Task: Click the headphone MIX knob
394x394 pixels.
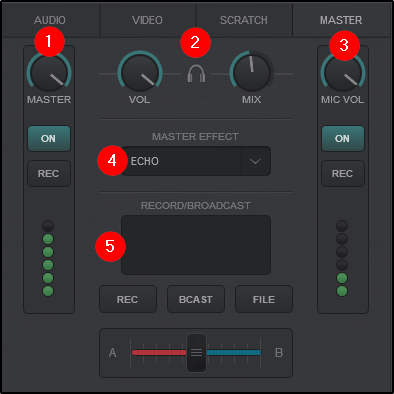Action: point(252,73)
